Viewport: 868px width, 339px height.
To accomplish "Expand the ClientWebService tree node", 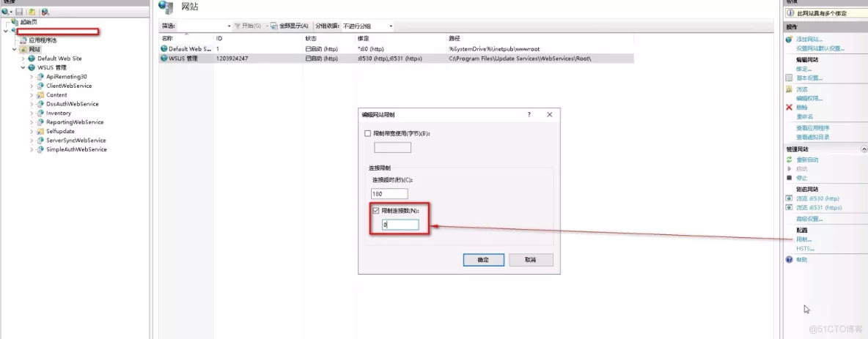I will point(32,86).
